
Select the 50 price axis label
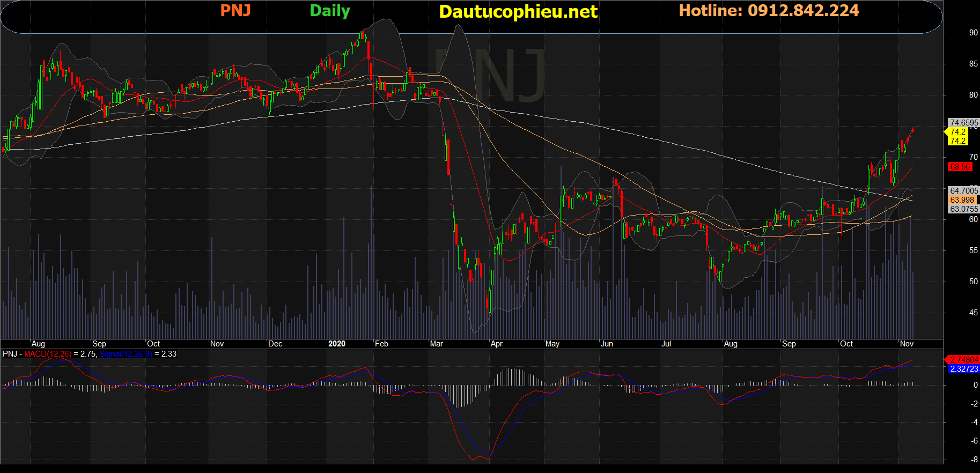pyautogui.click(x=973, y=282)
